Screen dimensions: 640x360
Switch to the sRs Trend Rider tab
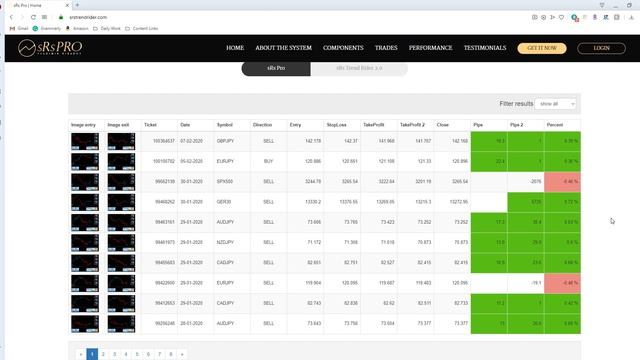(359, 68)
